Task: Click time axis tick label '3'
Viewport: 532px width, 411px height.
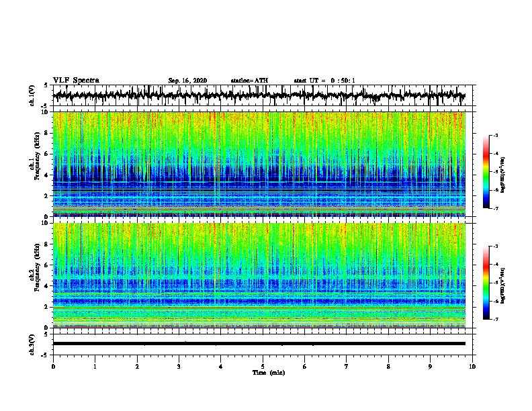Action: click(x=179, y=367)
